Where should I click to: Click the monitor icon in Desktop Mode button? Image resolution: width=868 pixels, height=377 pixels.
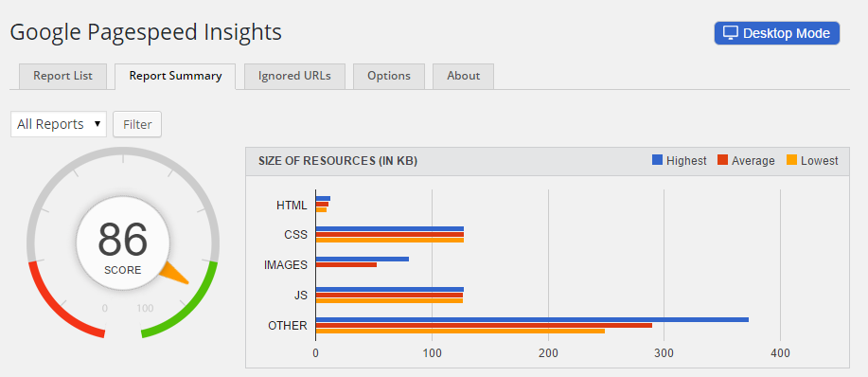click(731, 32)
